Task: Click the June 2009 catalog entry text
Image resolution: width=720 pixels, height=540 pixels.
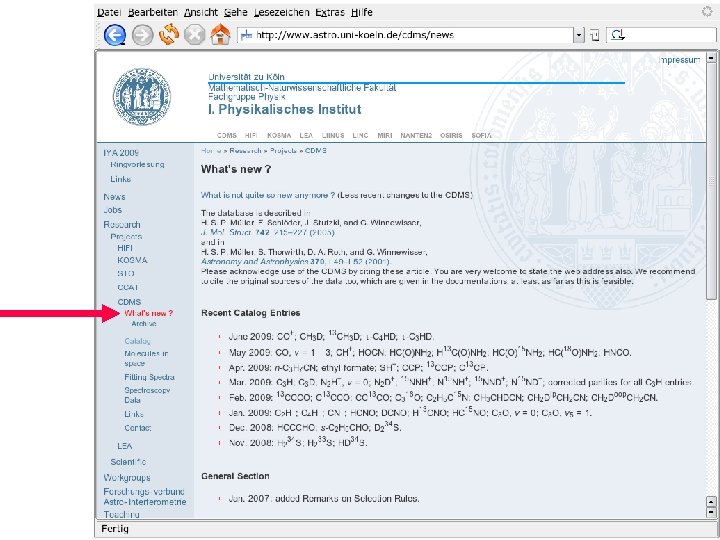Action: (x=332, y=337)
